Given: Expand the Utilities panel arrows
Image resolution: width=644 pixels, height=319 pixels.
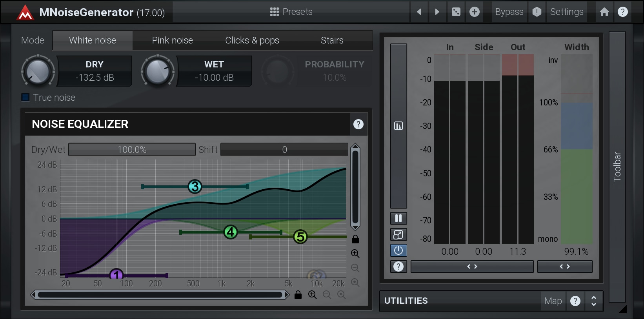Looking at the screenshot, I should [x=593, y=301].
